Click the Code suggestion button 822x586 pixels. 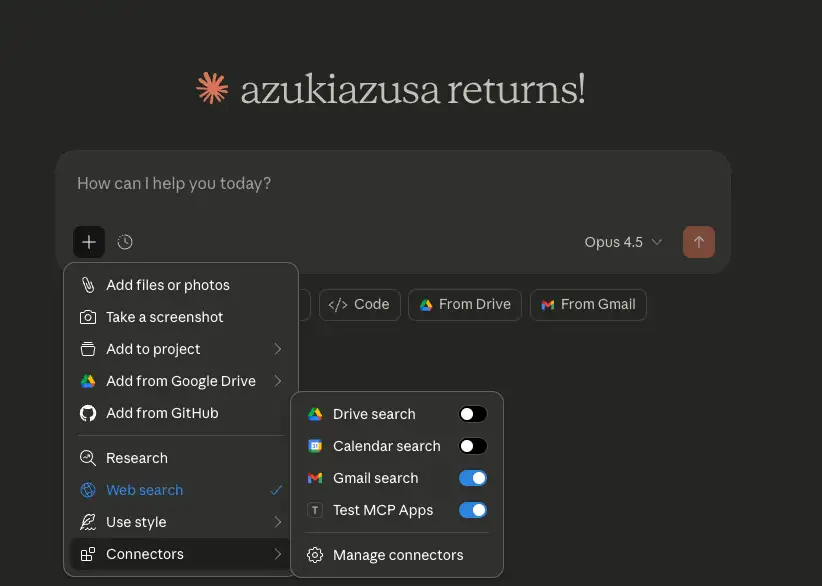coord(360,305)
